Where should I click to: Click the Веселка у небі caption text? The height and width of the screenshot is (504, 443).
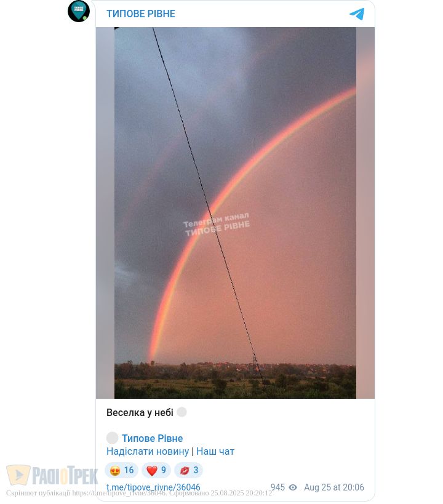click(x=140, y=412)
